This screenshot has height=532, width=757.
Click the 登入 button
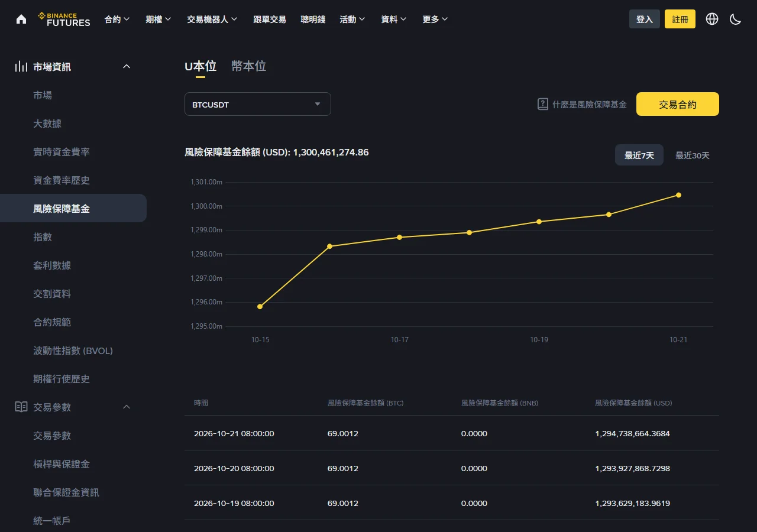tap(645, 19)
